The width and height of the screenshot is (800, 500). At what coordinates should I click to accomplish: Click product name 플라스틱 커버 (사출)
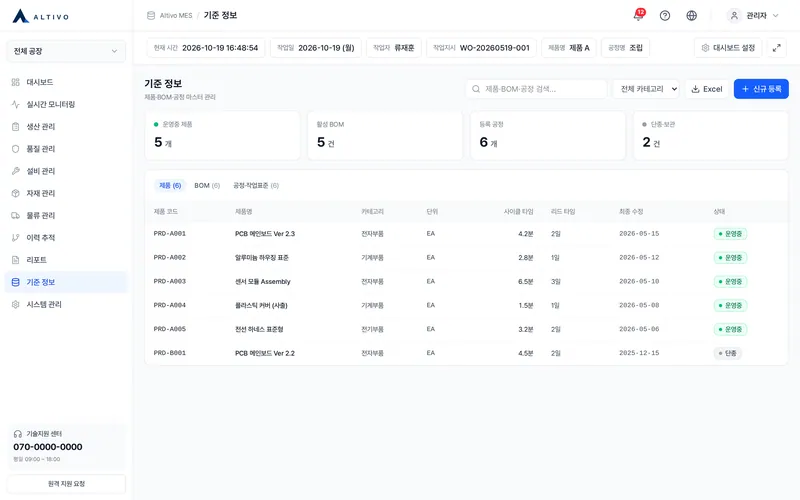(x=261, y=306)
